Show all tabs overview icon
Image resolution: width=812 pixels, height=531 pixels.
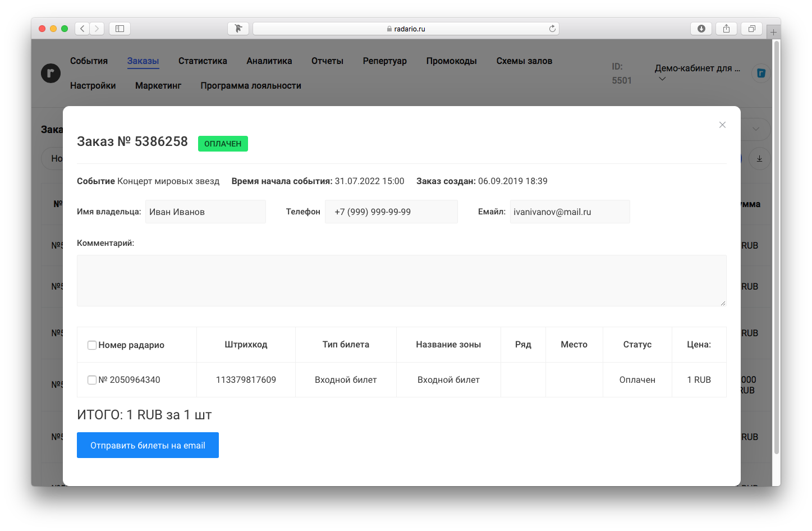pyautogui.click(x=751, y=29)
